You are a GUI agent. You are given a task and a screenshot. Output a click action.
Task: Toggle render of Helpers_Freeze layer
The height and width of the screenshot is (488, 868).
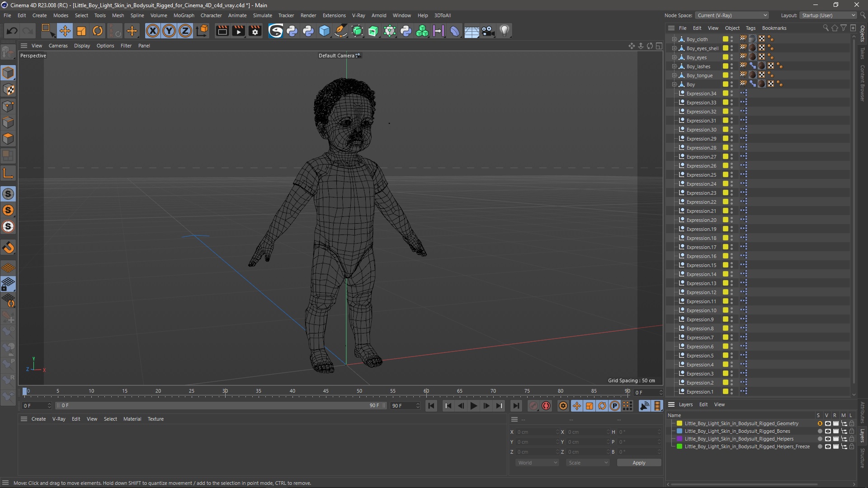pos(836,446)
